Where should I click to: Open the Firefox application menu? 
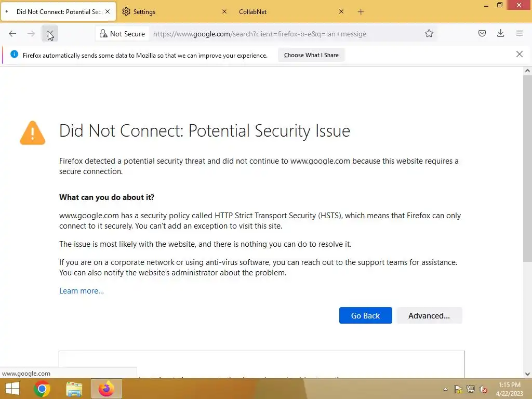tap(519, 34)
